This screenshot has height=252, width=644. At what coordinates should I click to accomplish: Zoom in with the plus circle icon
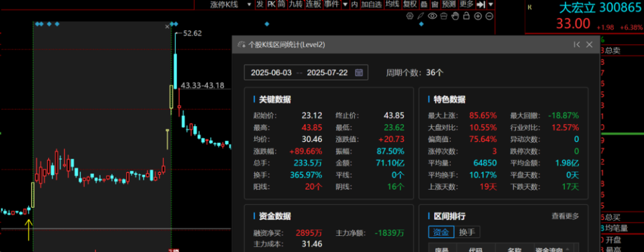(478, 16)
